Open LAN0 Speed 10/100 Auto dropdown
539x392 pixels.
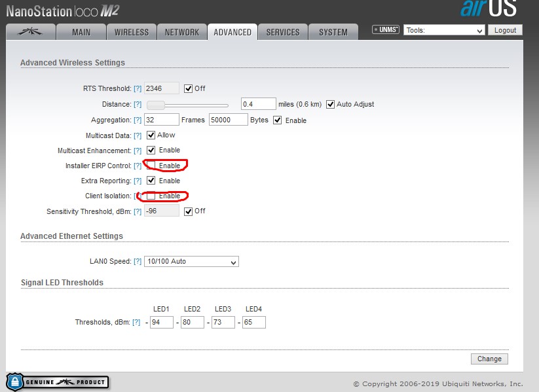coord(191,262)
